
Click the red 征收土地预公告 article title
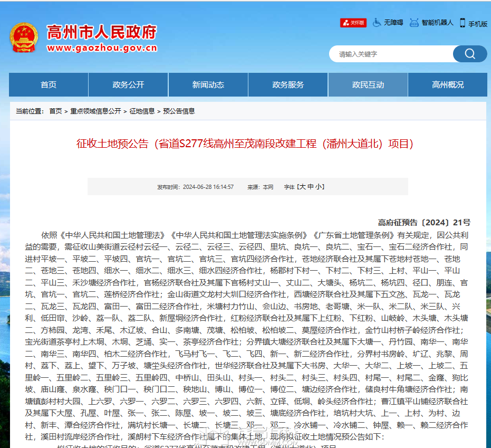click(x=245, y=144)
